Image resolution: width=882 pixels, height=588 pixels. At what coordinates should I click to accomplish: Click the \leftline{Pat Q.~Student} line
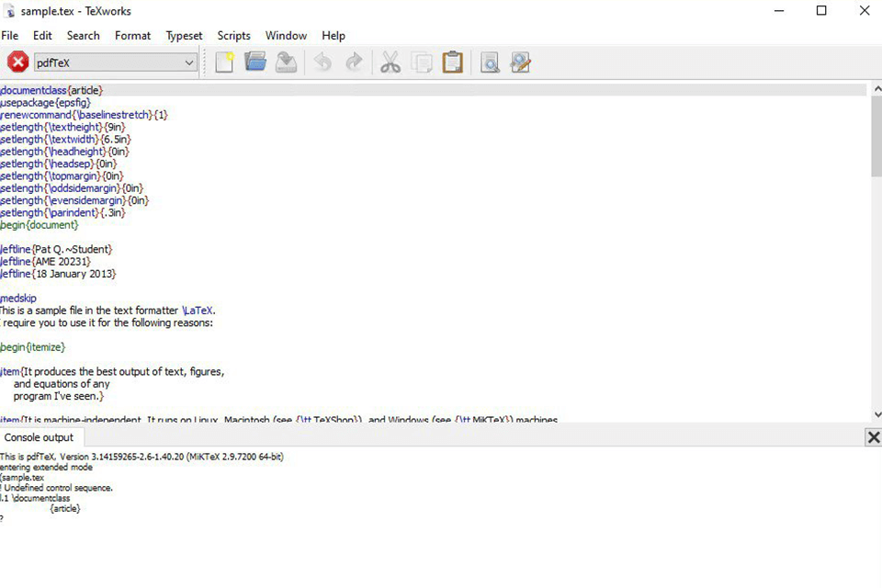point(56,249)
